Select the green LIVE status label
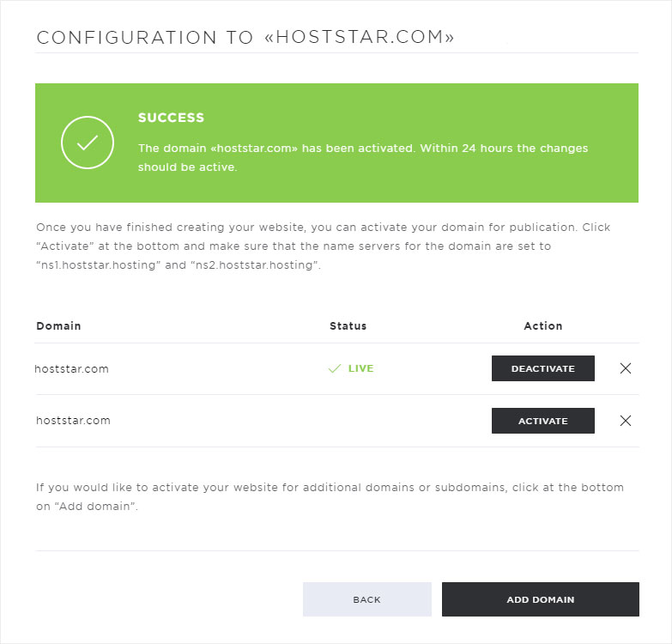The height and width of the screenshot is (644, 672). 360,368
